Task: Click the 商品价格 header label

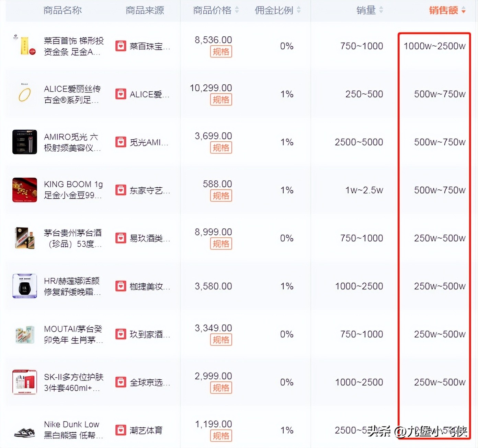Action: (212, 10)
